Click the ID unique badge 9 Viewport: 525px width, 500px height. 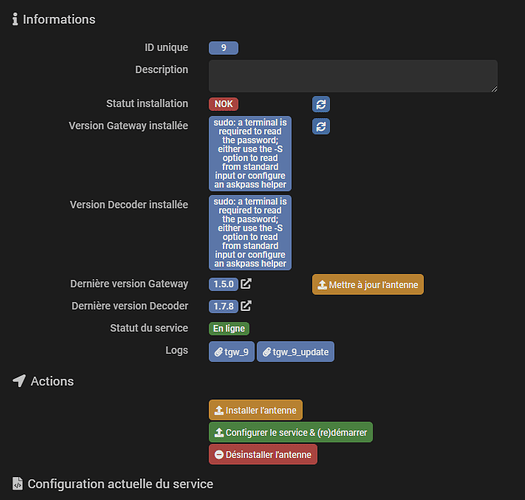tap(223, 48)
